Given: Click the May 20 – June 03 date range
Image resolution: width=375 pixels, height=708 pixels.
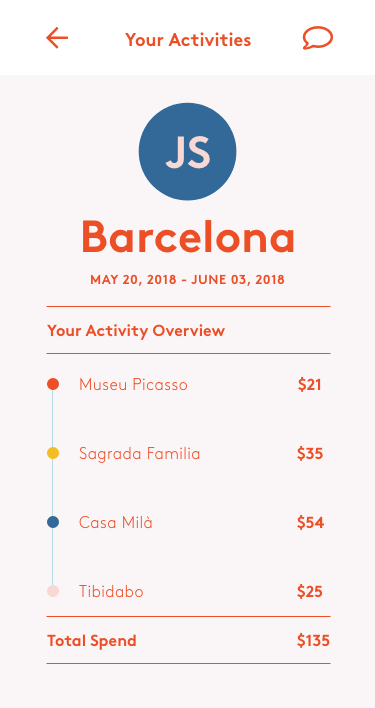Looking at the screenshot, I should [x=187, y=280].
